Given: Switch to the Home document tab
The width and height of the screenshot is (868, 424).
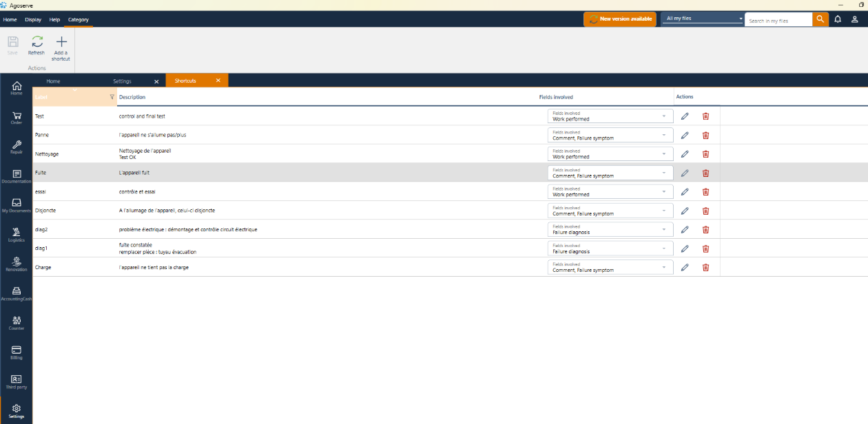Looking at the screenshot, I should [54, 81].
